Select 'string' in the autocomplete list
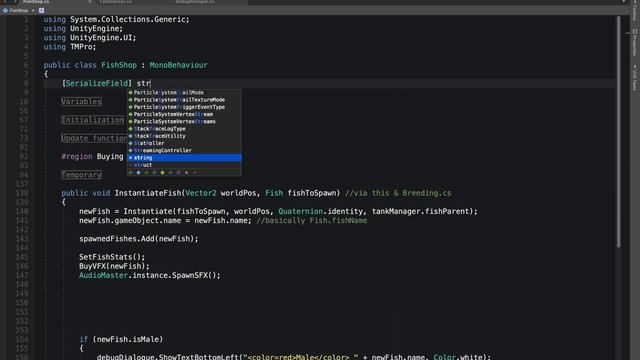The height and width of the screenshot is (360, 640). [x=184, y=158]
